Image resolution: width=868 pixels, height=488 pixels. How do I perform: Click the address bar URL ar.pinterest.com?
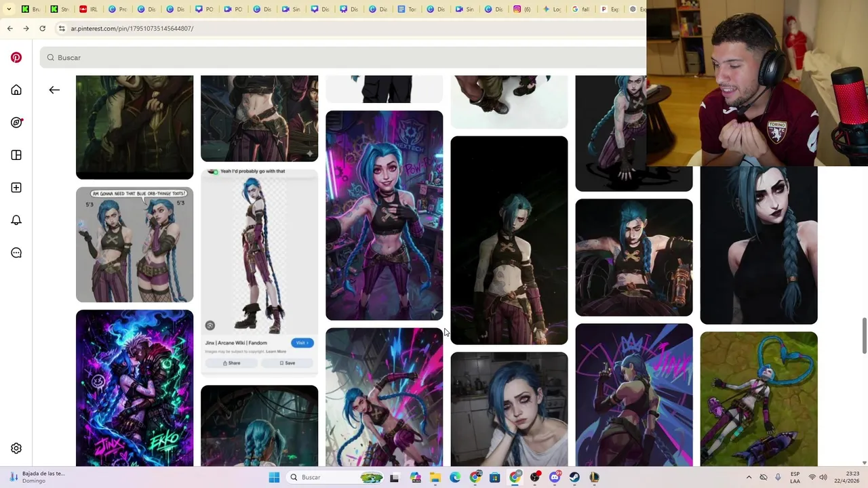tap(132, 28)
